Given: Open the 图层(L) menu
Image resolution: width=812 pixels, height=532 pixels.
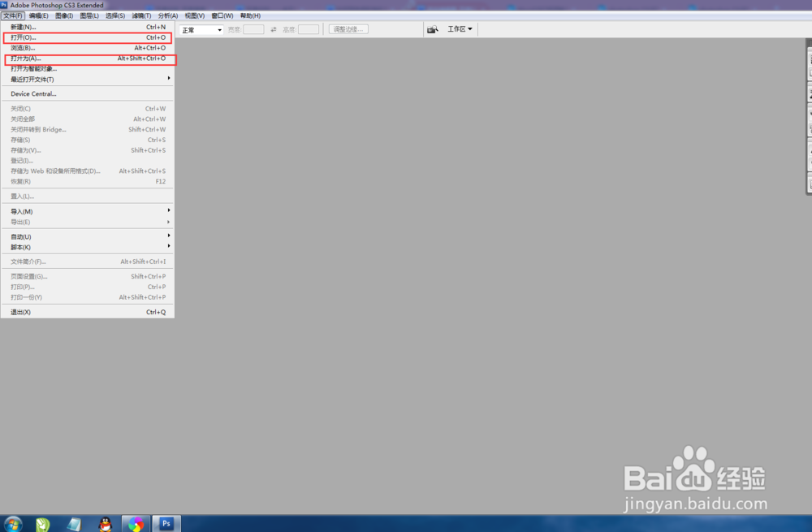Looking at the screenshot, I should [89, 15].
